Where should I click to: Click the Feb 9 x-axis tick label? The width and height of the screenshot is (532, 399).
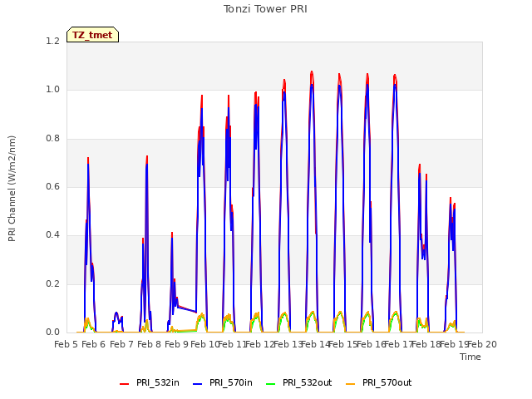point(176,344)
